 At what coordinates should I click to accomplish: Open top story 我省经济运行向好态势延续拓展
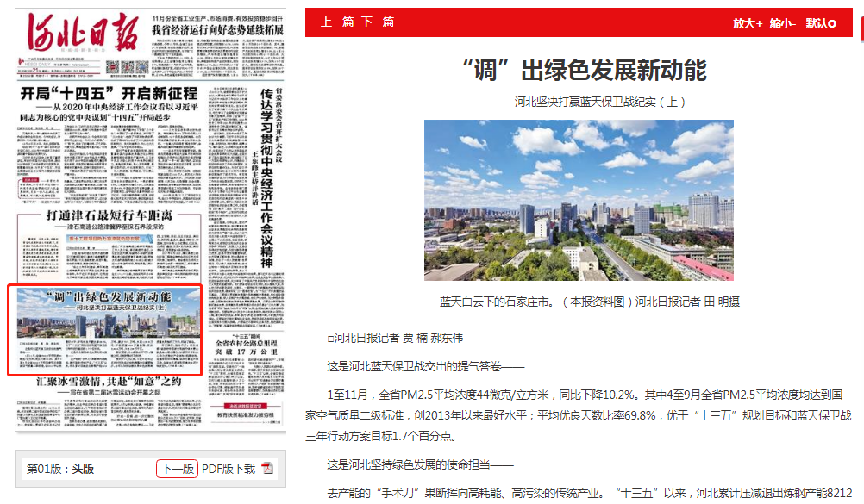[x=217, y=29]
